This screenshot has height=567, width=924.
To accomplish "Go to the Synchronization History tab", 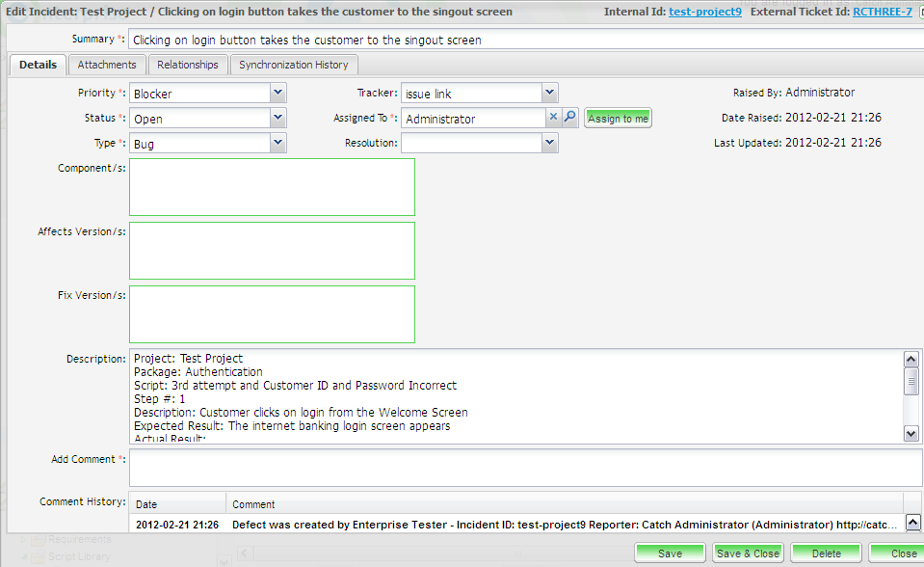I will pos(294,65).
